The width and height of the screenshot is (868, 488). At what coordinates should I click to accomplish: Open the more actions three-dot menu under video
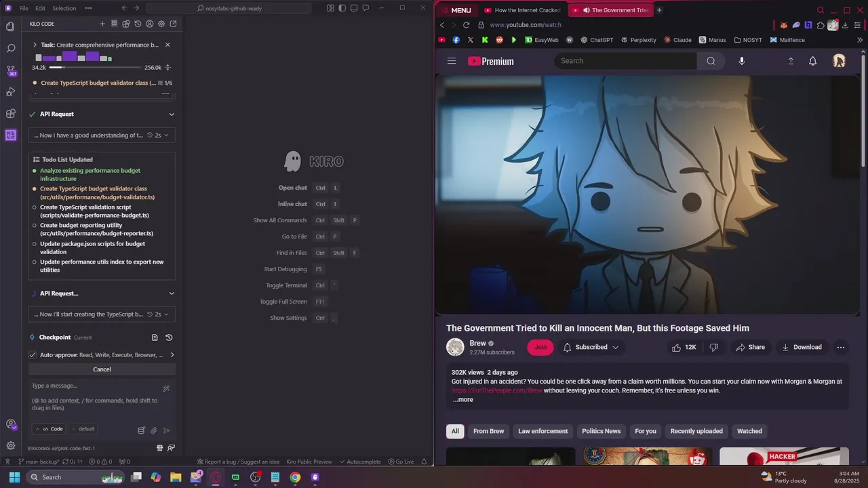point(841,347)
